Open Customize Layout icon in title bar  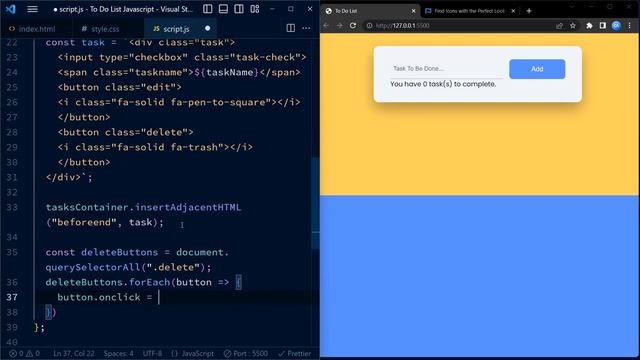(255, 9)
